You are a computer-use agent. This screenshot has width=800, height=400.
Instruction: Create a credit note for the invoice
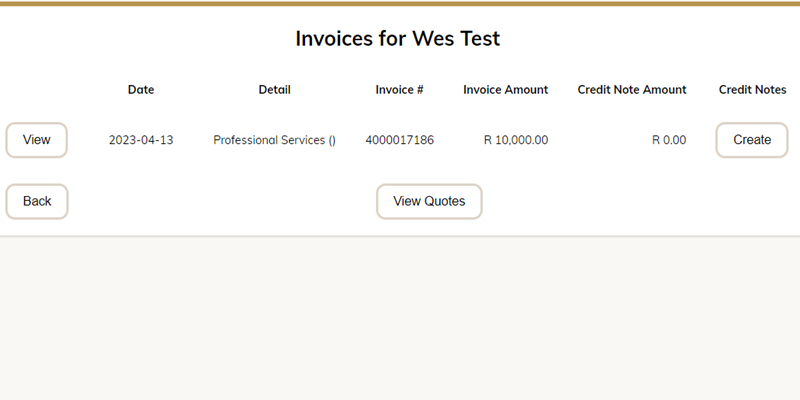[752, 140]
